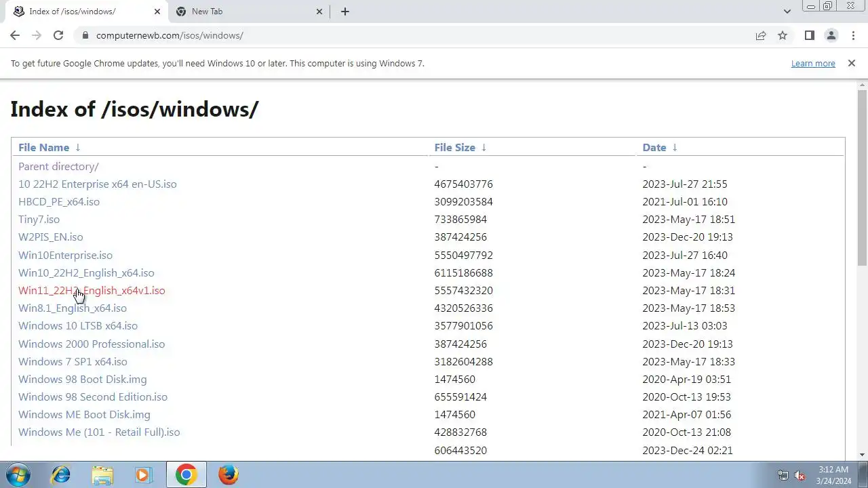Screen dimensions: 868x488
Task: Click date 2020-Apr-19 03:51
Action: 687,379
